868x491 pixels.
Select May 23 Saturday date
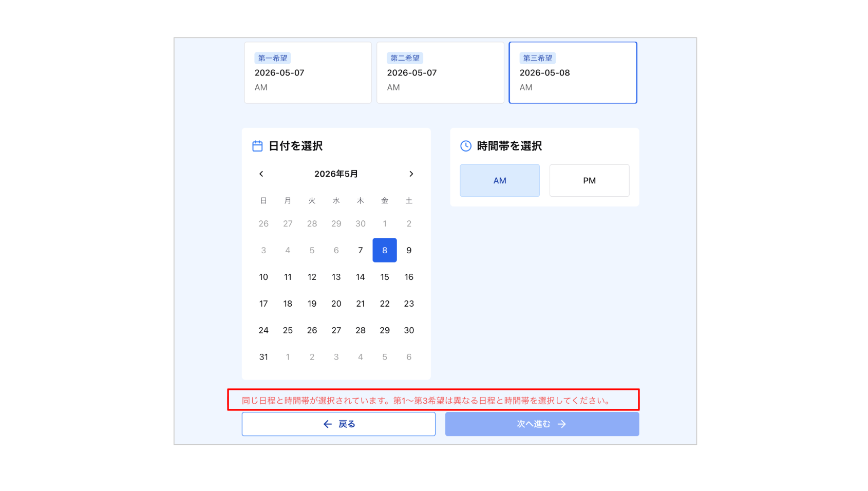[x=409, y=304]
